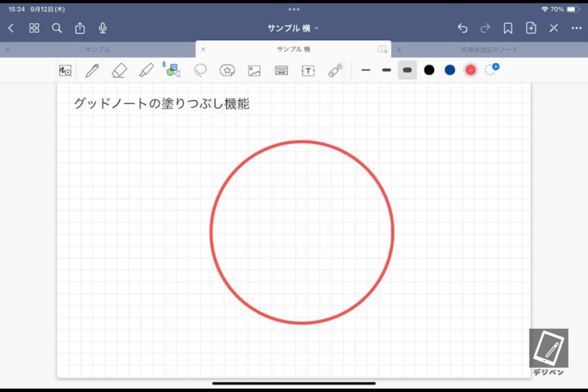The image size is (588, 392).
Task: Activate the Laser pointer tool
Action: 335,70
